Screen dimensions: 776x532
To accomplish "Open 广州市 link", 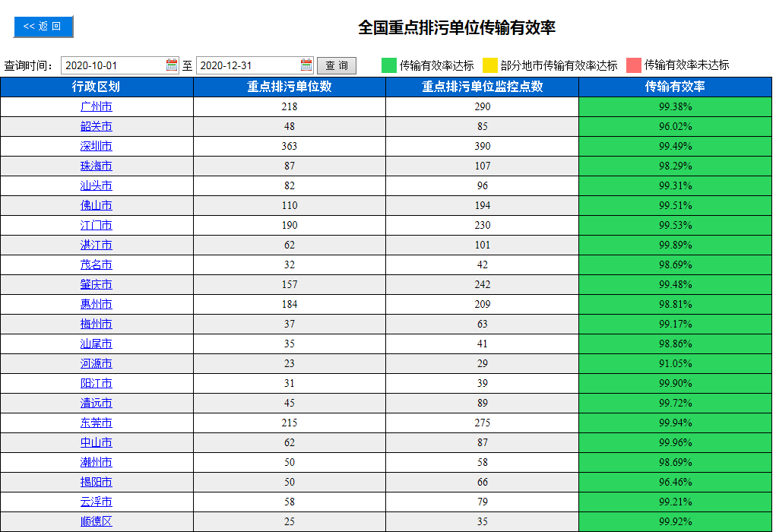I will coord(97,106).
